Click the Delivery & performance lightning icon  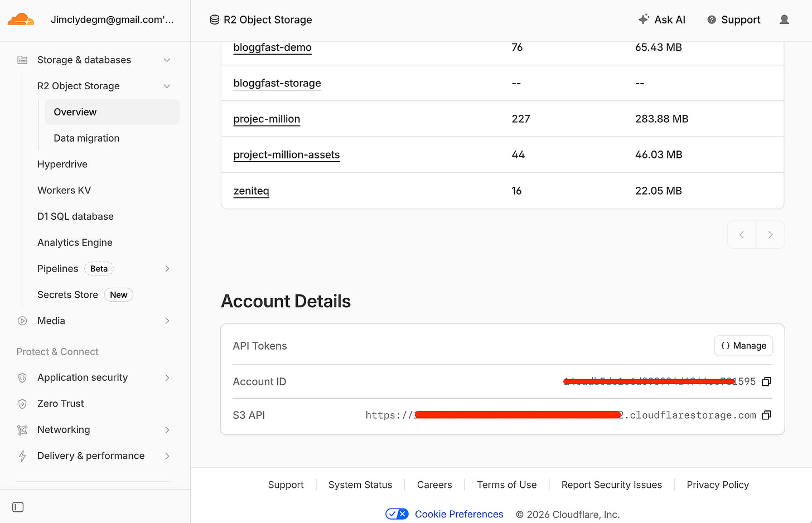pyautogui.click(x=22, y=456)
